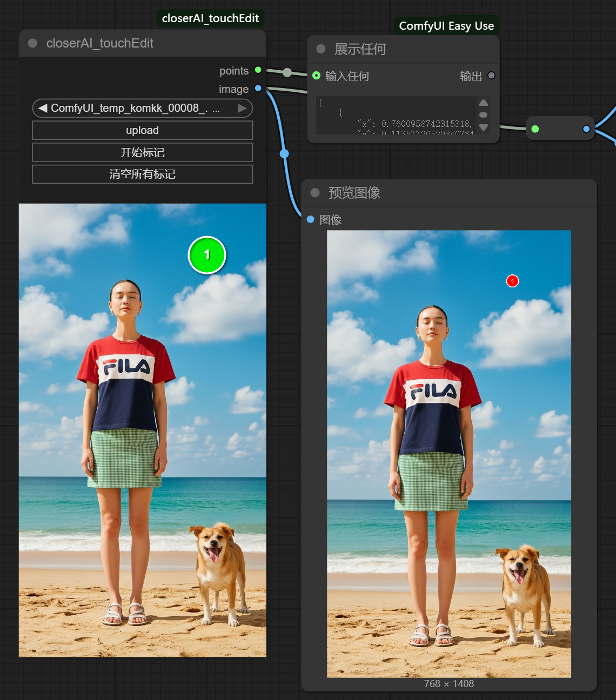Click the 清空所有标记 button
This screenshot has width=616, height=700.
tap(143, 174)
